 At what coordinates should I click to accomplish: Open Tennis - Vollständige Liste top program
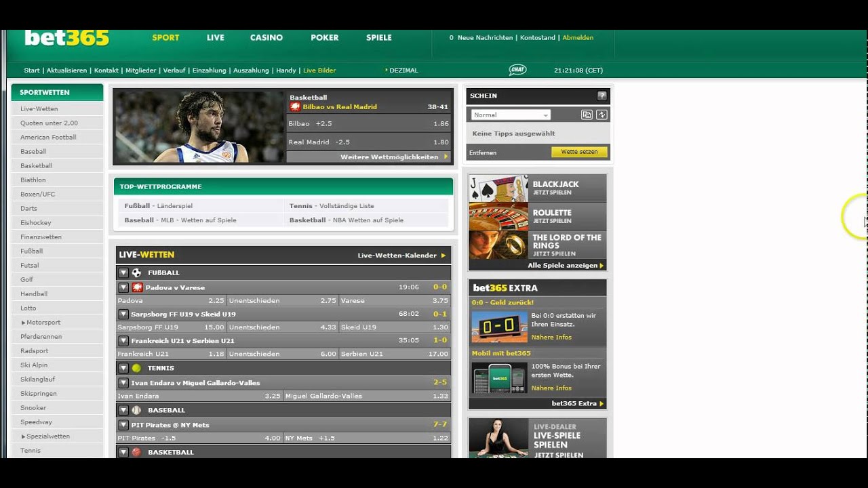click(332, 205)
